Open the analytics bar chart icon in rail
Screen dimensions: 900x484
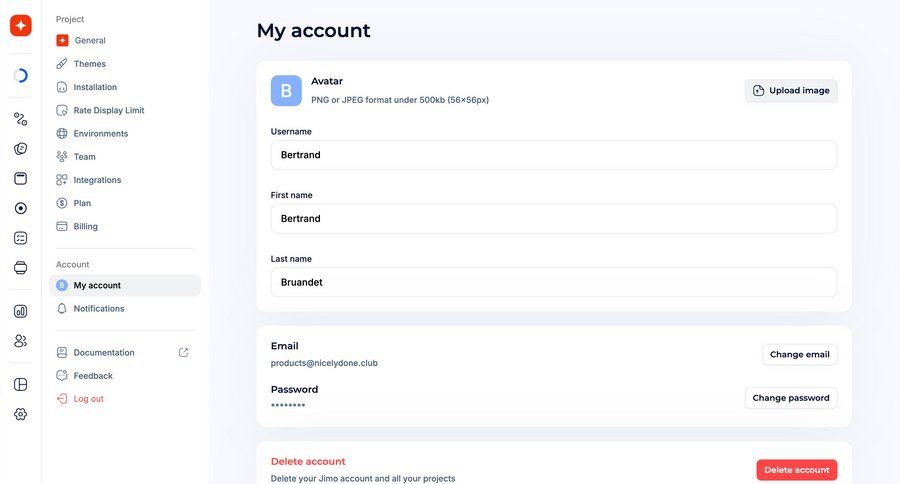coord(21,311)
